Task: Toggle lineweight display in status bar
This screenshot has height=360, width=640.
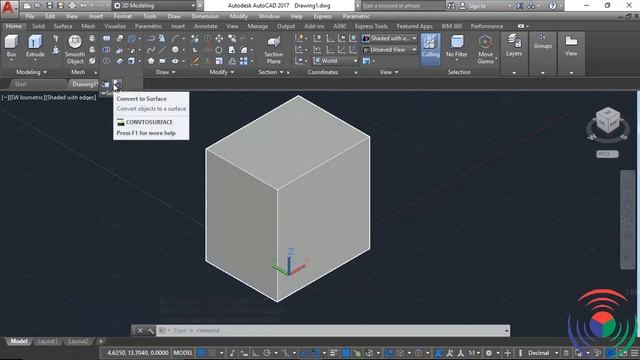Action: (x=333, y=353)
